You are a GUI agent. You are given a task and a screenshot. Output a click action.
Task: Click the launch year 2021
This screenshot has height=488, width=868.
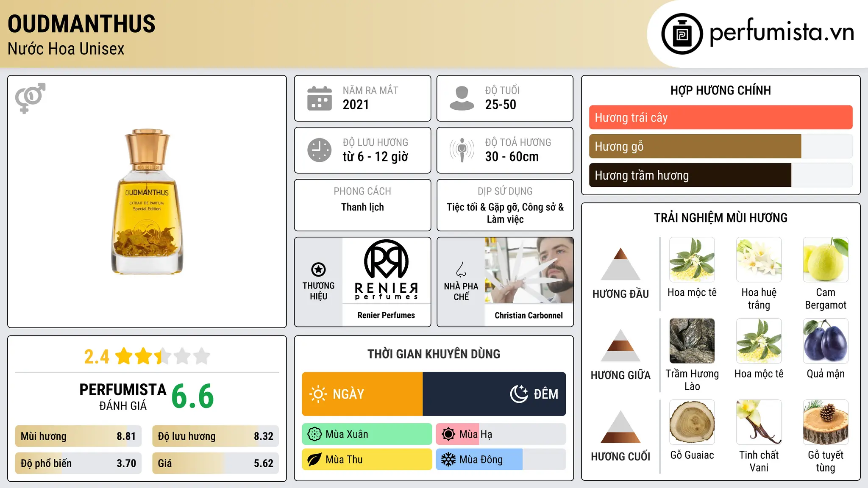356,105
